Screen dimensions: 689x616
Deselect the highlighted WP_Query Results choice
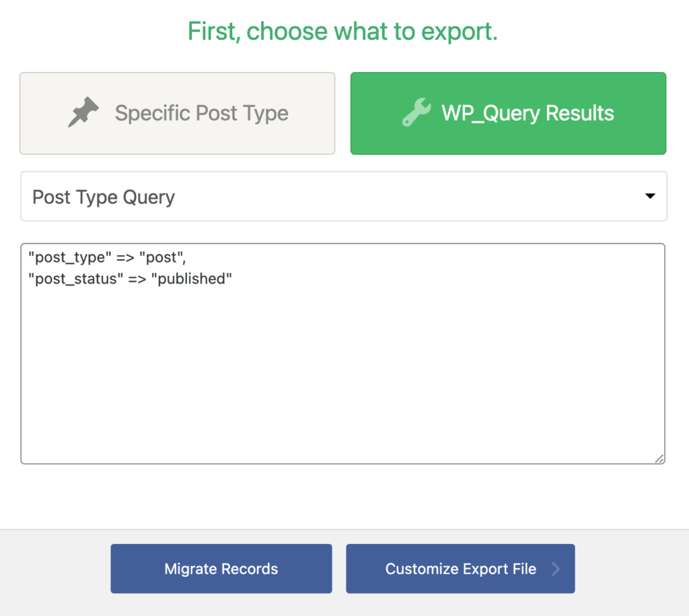click(x=508, y=112)
